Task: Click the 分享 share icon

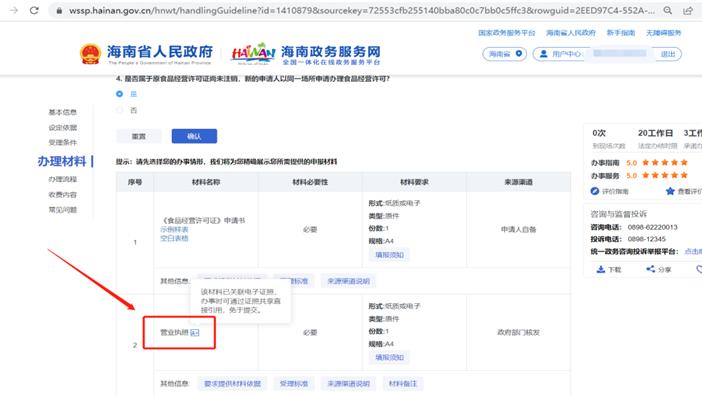Action: 651,269
